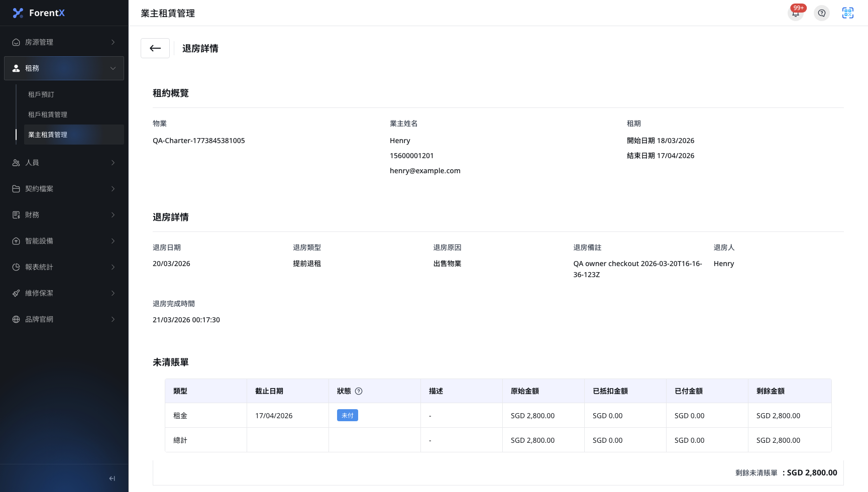Screen dimensions: 868x492
Task: Click the 退房日期 value 20/03/2026
Action: pyautogui.click(x=171, y=264)
